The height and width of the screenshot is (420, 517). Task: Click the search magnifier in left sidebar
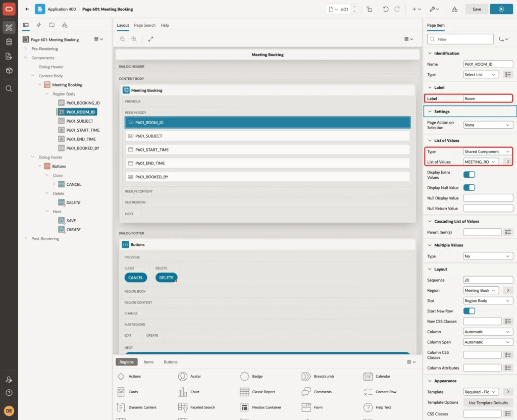pyautogui.click(x=9, y=88)
